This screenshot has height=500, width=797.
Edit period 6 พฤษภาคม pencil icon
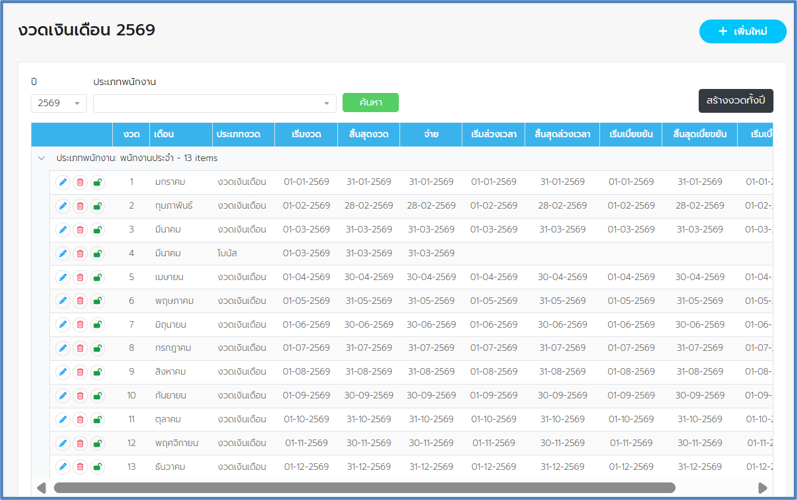pos(63,301)
